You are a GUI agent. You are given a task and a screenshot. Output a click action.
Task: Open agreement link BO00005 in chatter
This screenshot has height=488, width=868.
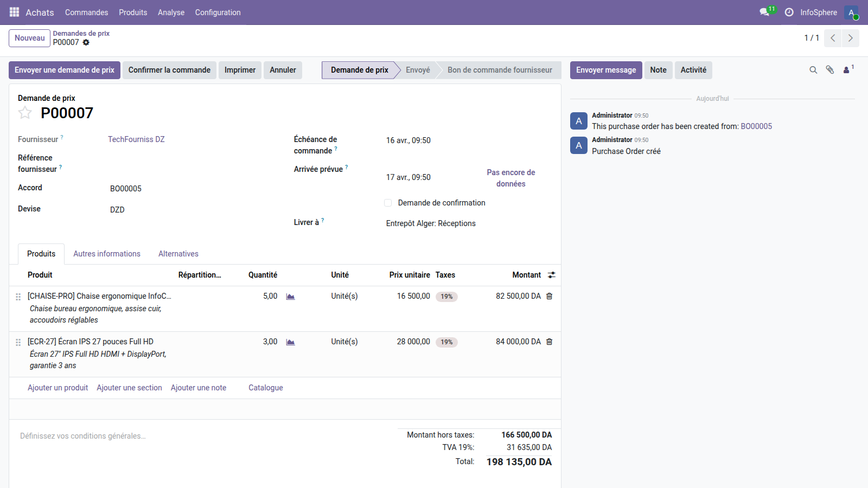pos(756,126)
